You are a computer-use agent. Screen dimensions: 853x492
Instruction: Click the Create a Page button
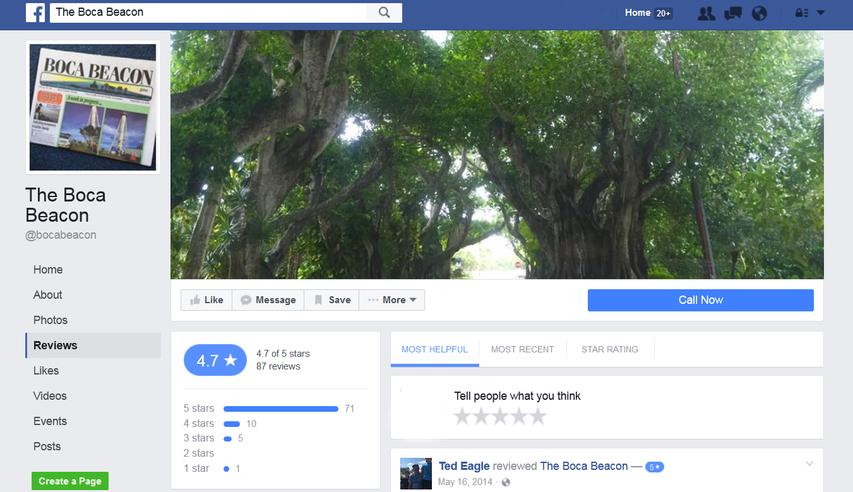tap(70, 481)
